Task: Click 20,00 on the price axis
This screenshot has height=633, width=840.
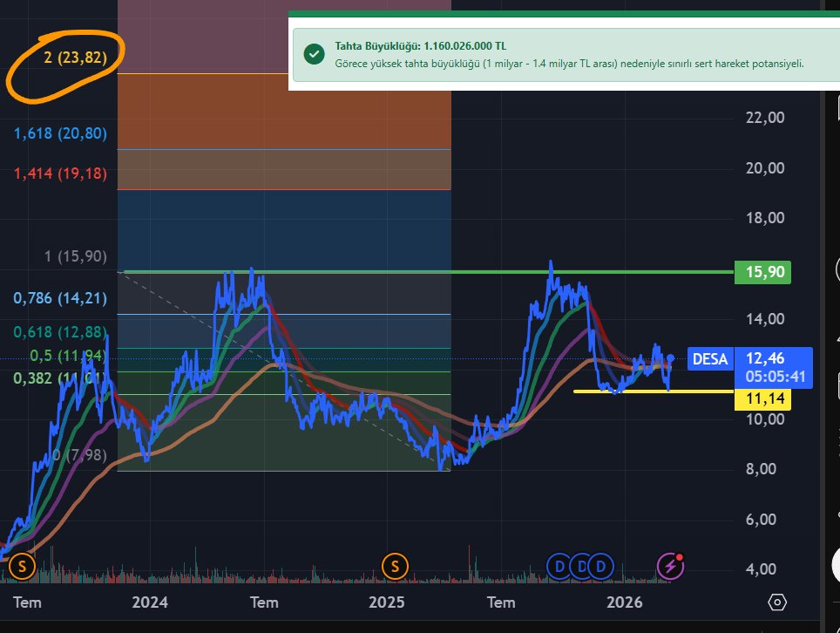Action: tap(765, 168)
